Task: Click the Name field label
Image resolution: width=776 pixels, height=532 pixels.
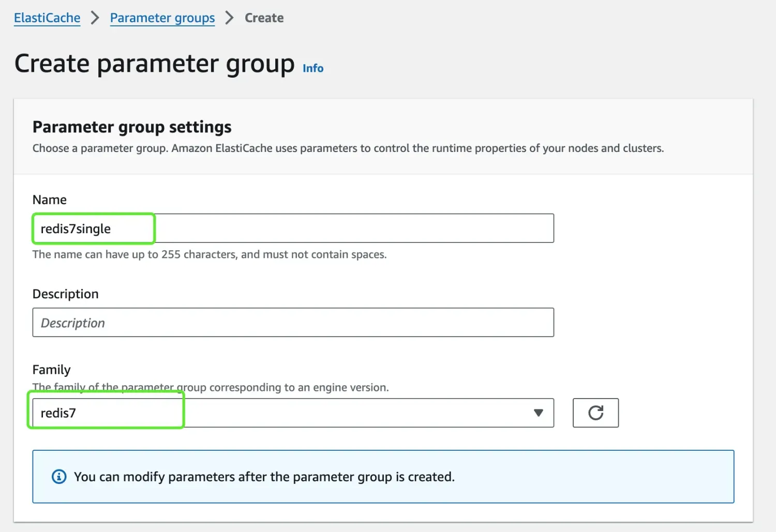Action: tap(50, 200)
